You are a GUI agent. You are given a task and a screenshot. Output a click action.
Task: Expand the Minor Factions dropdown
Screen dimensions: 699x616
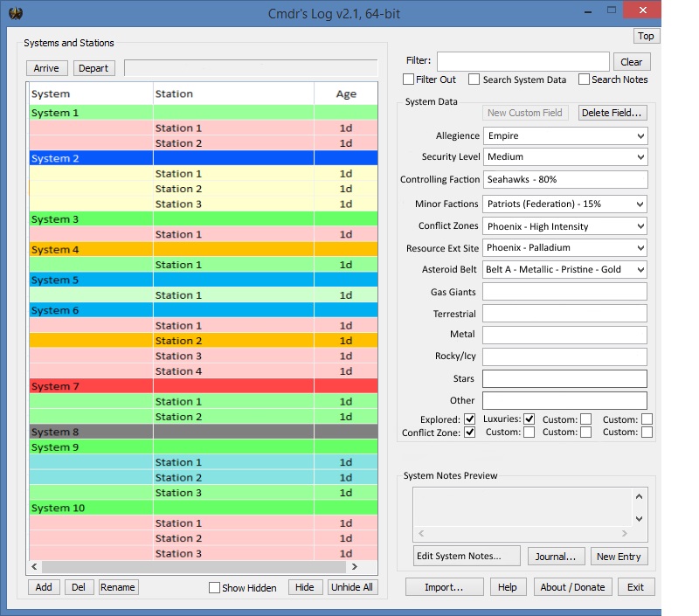click(565, 204)
